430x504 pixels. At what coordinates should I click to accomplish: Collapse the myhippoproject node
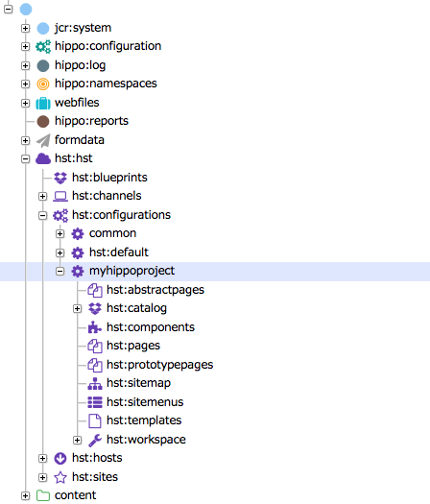[x=60, y=272]
